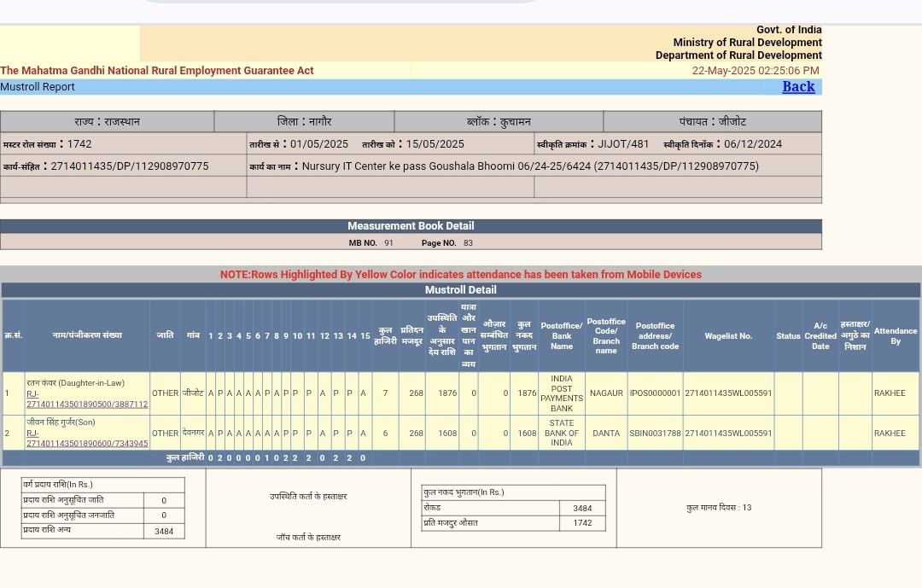Select the panchayat cell "पंचायत : जीजोट"
The width and height of the screenshot is (922, 588).
pos(713,122)
